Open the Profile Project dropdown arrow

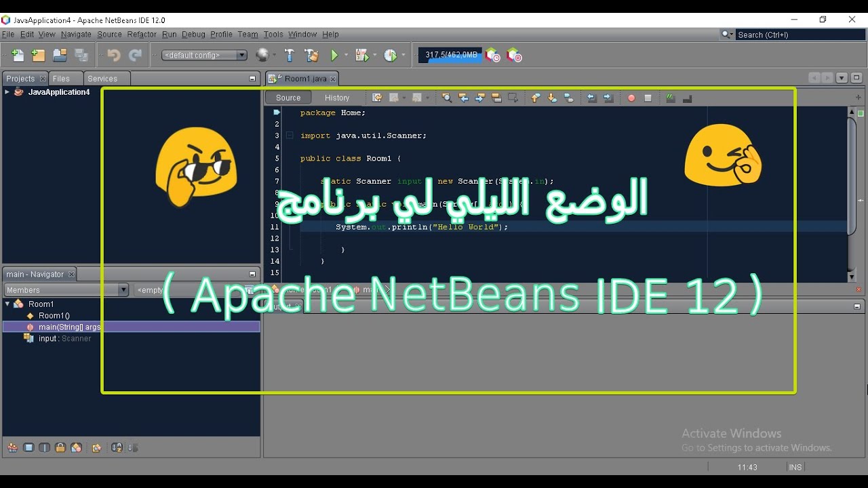click(x=403, y=56)
